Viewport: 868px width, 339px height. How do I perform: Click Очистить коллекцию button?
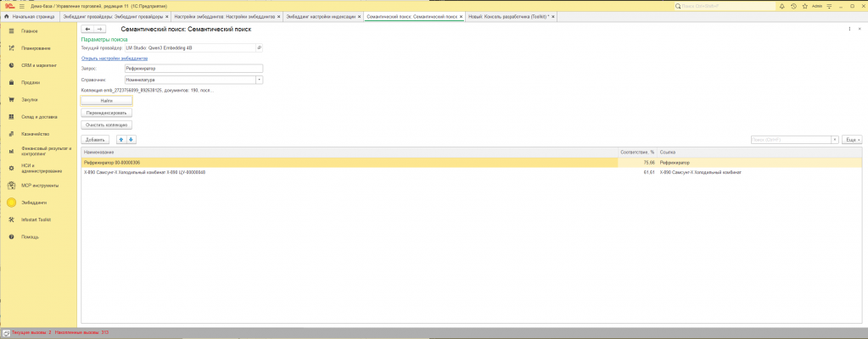(107, 125)
